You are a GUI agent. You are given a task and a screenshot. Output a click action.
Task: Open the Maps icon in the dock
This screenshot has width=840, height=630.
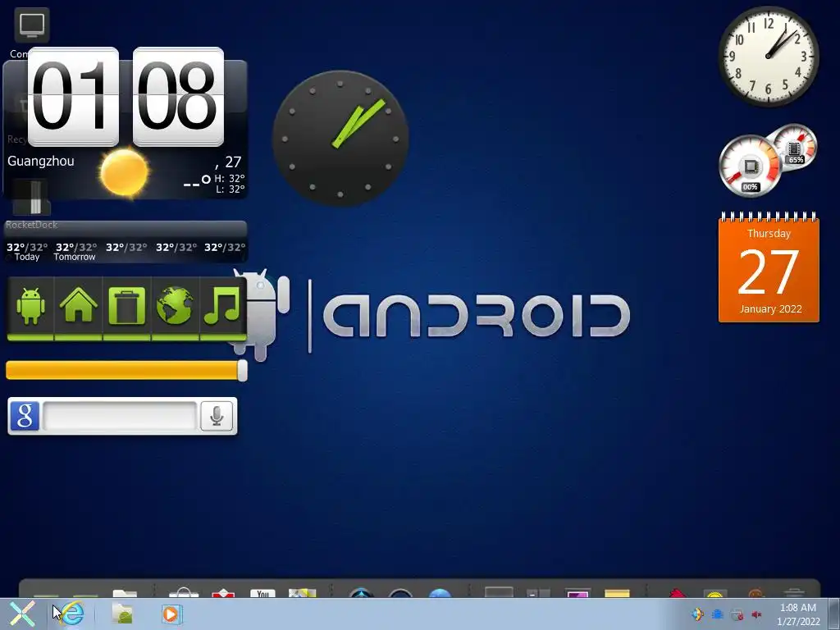click(x=302, y=593)
